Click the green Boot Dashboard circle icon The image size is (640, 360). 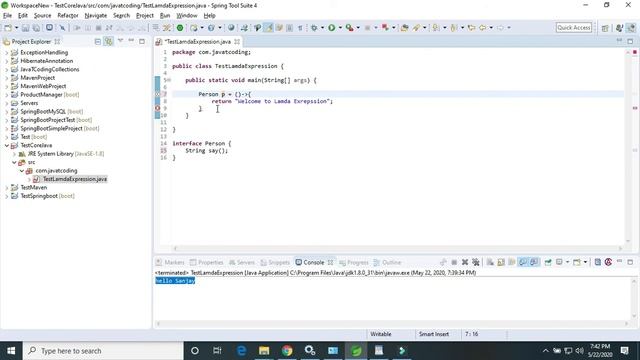180,28
